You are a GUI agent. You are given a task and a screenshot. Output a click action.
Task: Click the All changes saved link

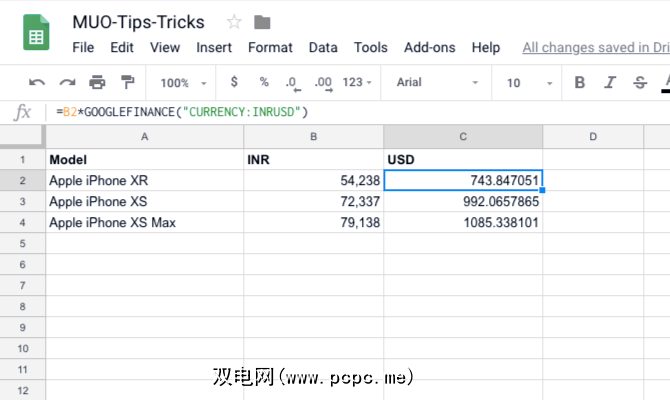click(595, 47)
